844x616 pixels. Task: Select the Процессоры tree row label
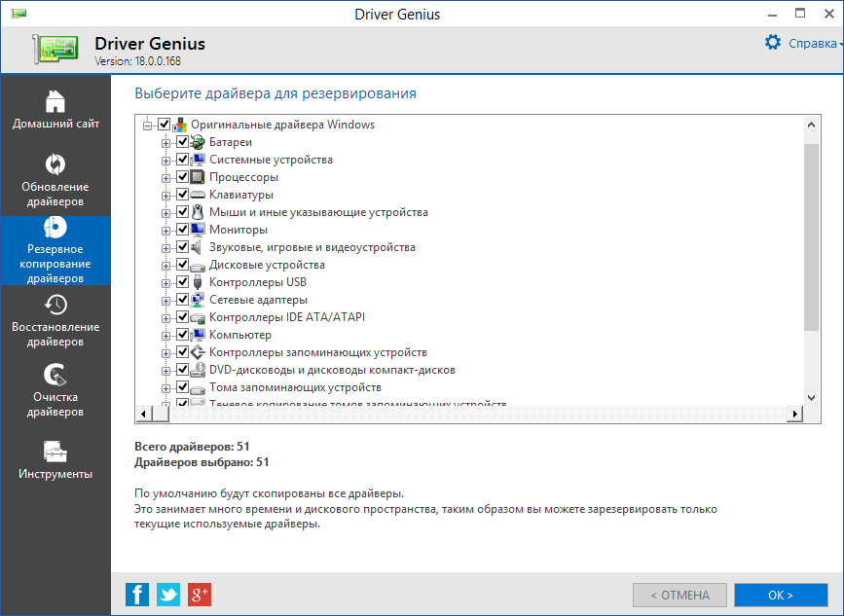pos(243,177)
